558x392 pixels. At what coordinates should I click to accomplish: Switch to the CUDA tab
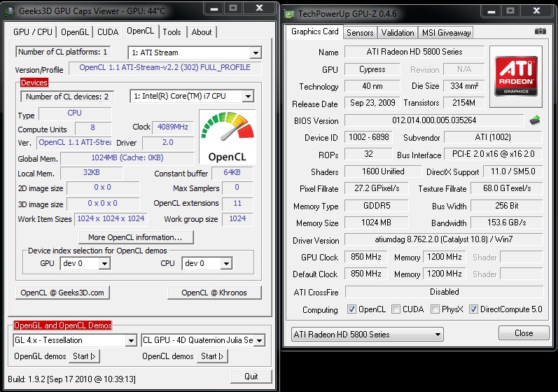coord(108,32)
